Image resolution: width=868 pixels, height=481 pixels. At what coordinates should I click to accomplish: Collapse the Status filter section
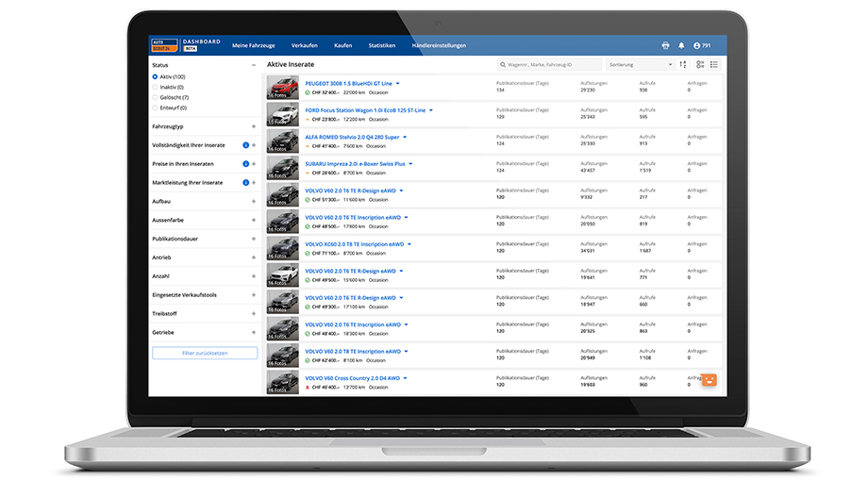coord(254,65)
